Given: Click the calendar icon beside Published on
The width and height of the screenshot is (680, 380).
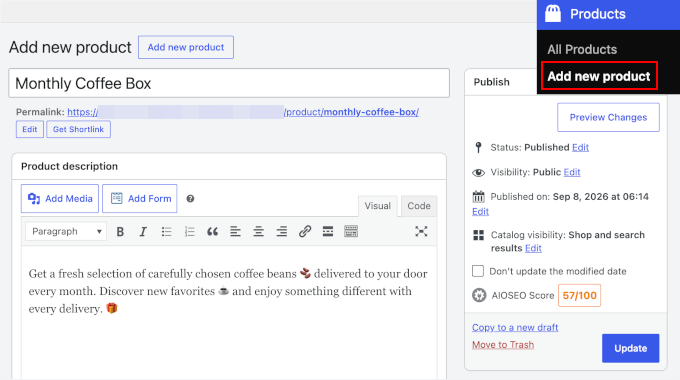Looking at the screenshot, I should point(478,197).
